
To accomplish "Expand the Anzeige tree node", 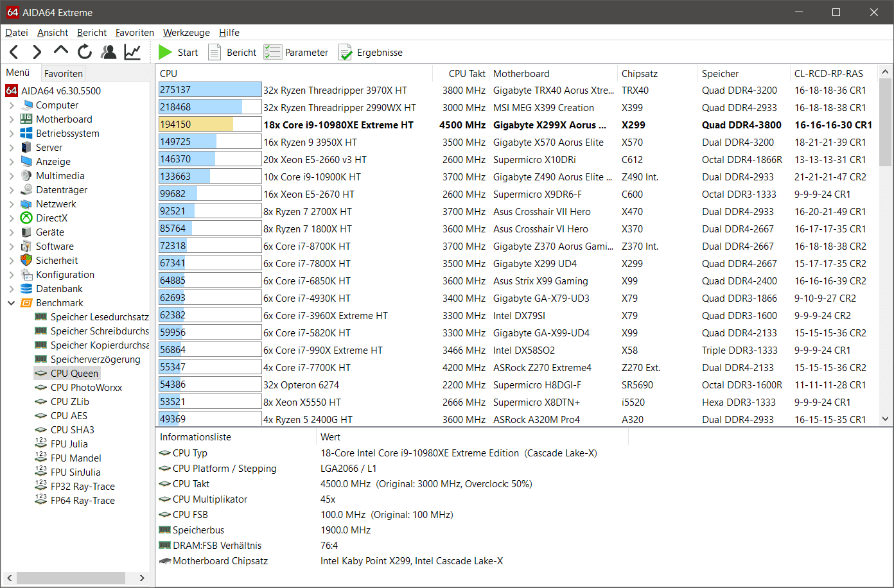I will [x=12, y=162].
